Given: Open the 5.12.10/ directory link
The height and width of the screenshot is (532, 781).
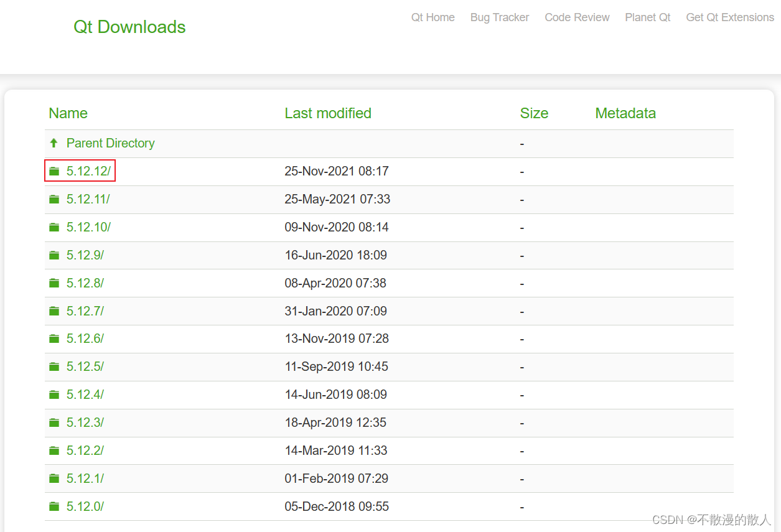Looking at the screenshot, I should pyautogui.click(x=88, y=227).
